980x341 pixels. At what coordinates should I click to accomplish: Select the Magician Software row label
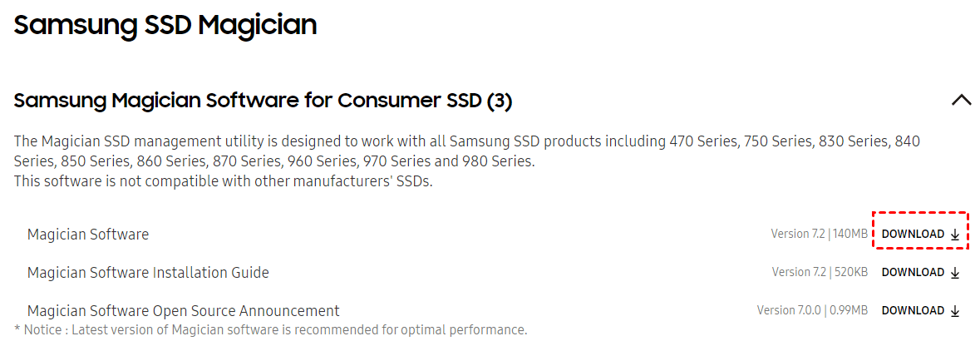click(x=88, y=235)
